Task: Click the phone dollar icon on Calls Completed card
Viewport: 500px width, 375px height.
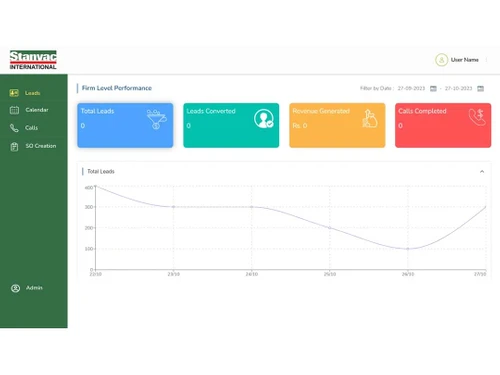Action: coord(477,117)
